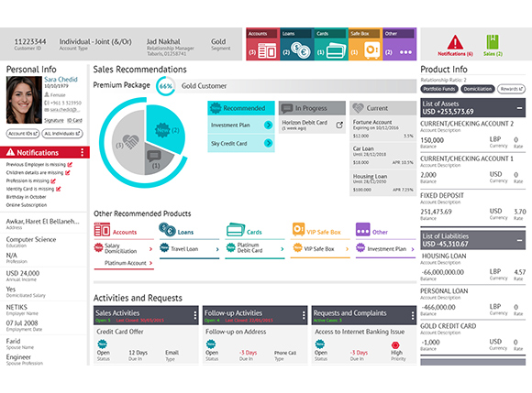Click the red High priority indicator icon
The image size is (532, 393).
point(395,344)
